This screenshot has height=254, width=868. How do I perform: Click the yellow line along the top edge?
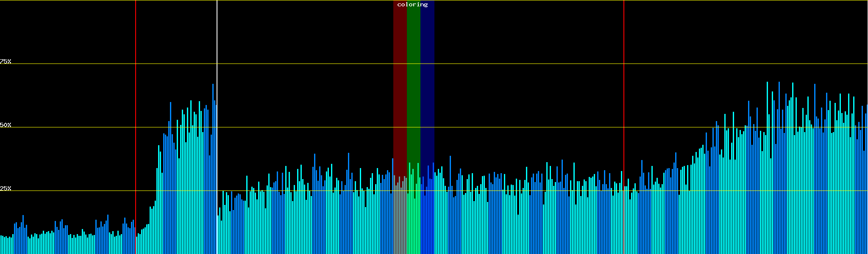point(509,0)
